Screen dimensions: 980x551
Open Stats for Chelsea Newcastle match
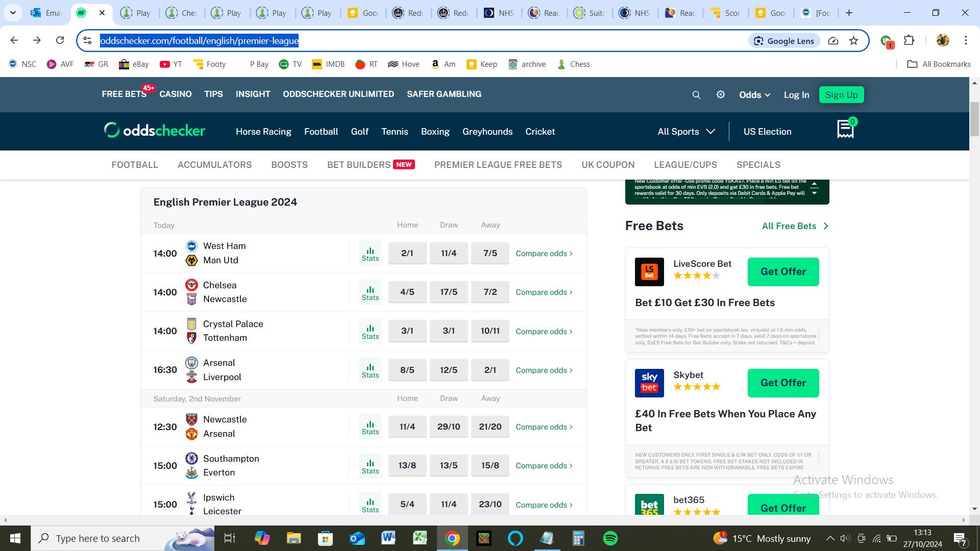click(370, 292)
